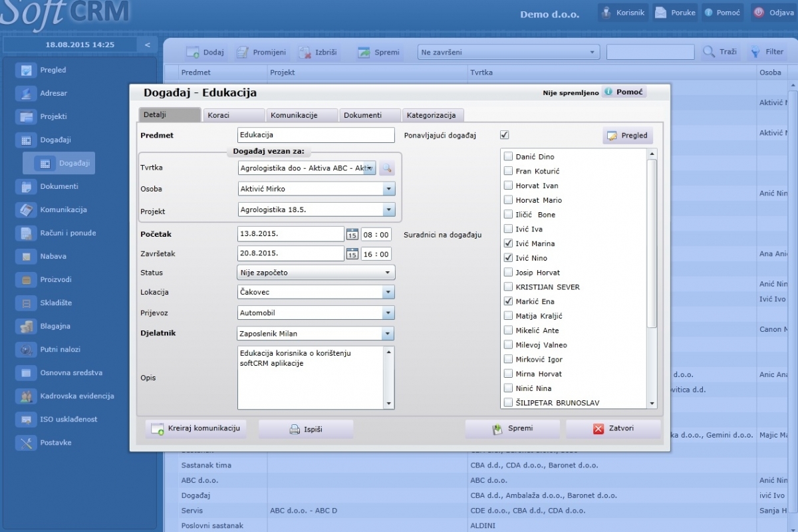
Task: Open the Postavke settings icon
Action: click(26, 443)
